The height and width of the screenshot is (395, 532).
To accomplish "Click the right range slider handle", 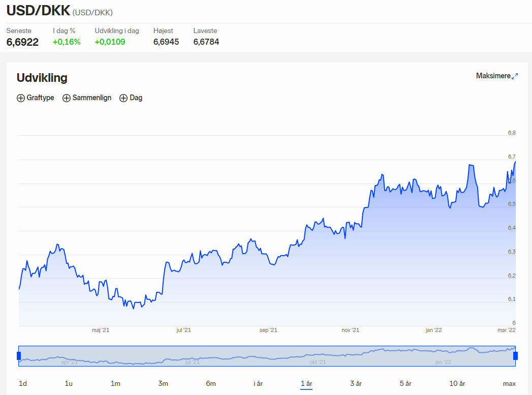I will [x=515, y=356].
